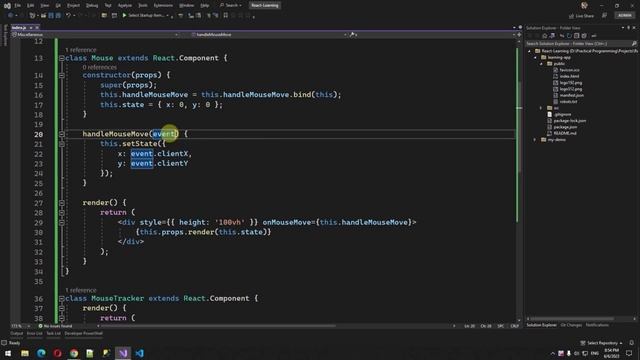
Task: Collapse the constructor block at line 14
Action: coord(62,76)
